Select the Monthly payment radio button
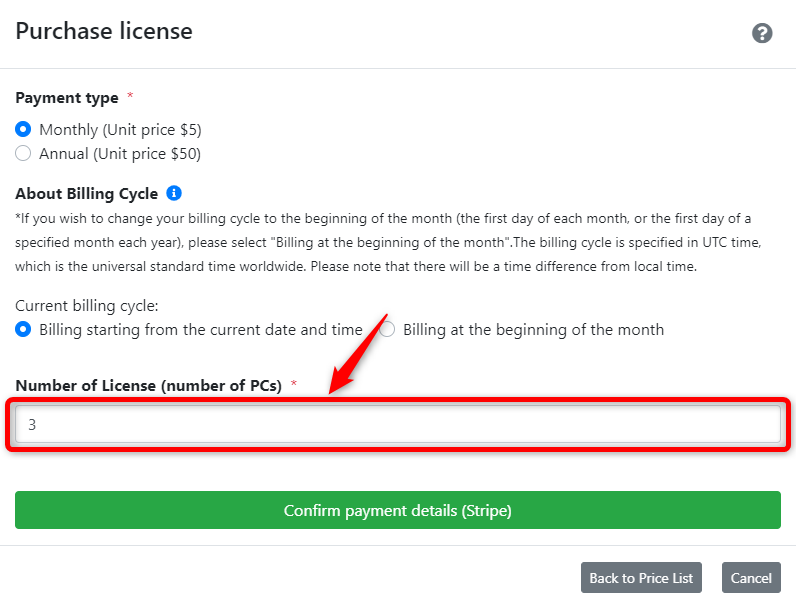Screen dimensions: 796x608 pos(23,129)
